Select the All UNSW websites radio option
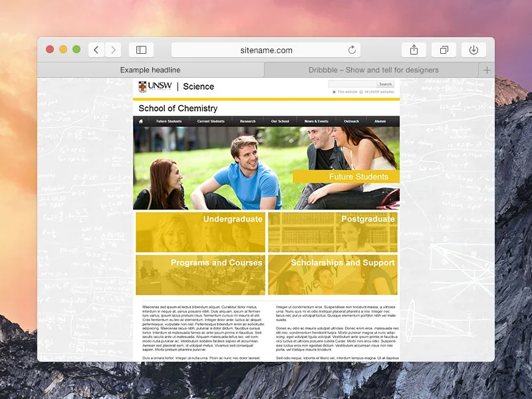532x399 pixels. click(x=361, y=92)
